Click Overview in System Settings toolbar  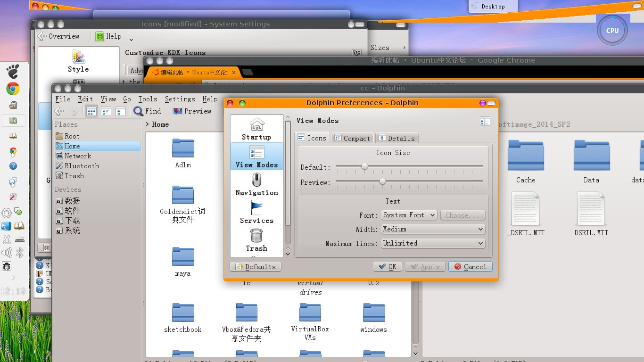point(58,36)
